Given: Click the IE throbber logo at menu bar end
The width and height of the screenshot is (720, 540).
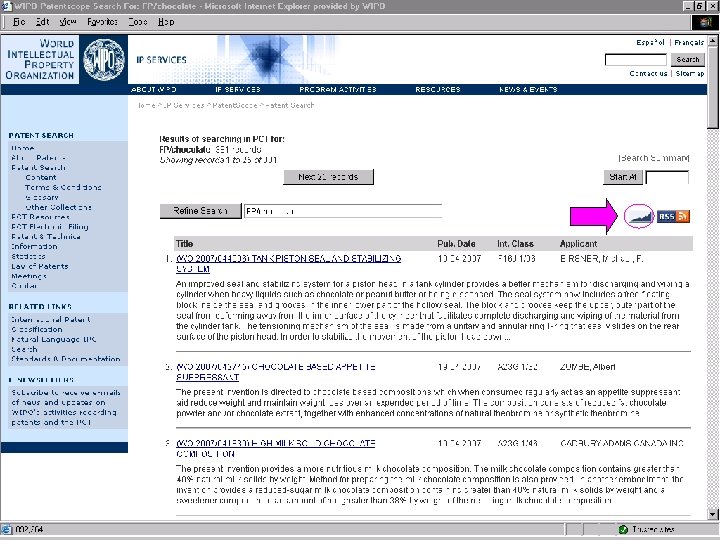Looking at the screenshot, I should pos(705,22).
